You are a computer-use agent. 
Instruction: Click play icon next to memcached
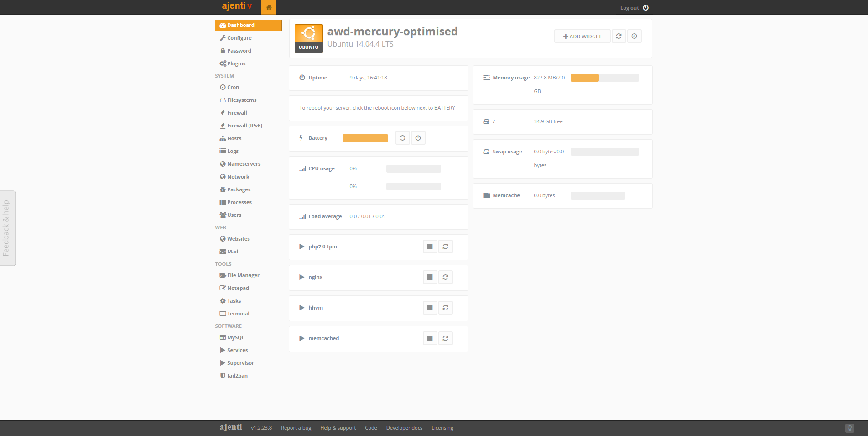click(x=301, y=338)
